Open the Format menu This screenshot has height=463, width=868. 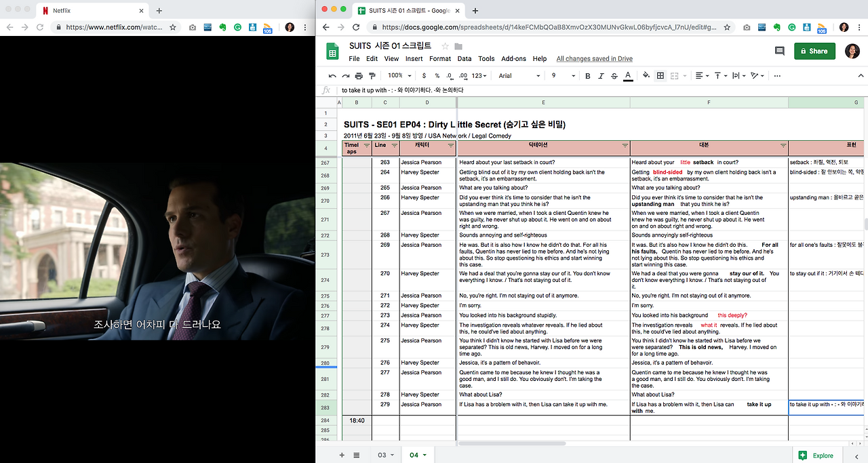440,59
